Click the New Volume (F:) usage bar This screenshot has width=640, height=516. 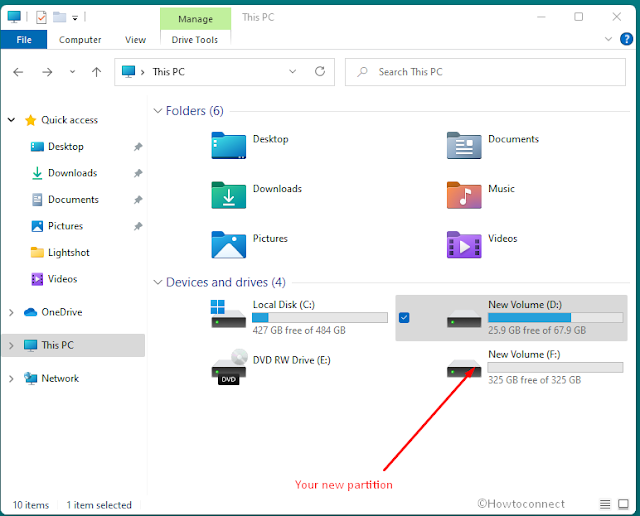coord(556,367)
